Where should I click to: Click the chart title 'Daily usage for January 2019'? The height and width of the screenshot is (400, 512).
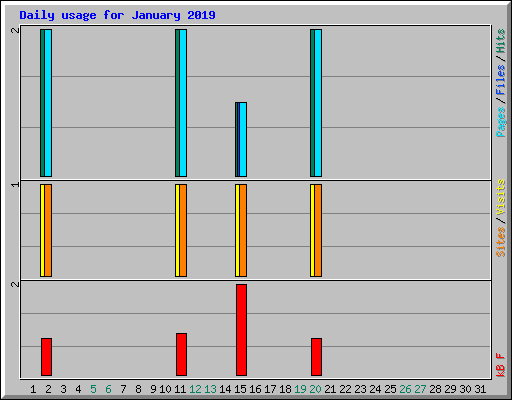[117, 15]
